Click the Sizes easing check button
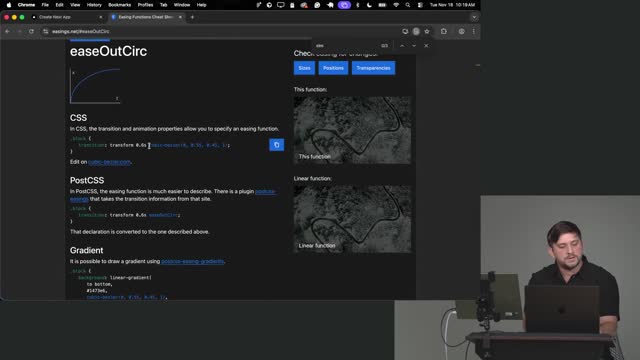This screenshot has width=640, height=360. (x=304, y=68)
